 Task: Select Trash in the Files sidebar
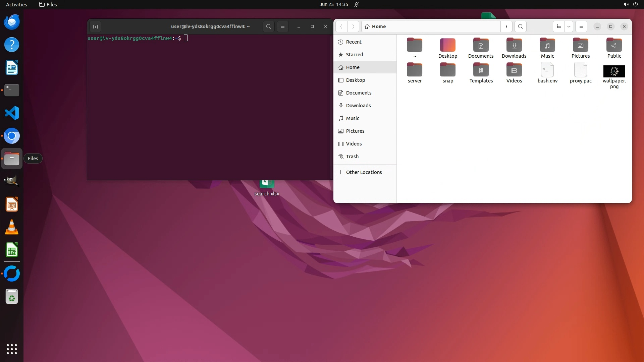pos(352,157)
